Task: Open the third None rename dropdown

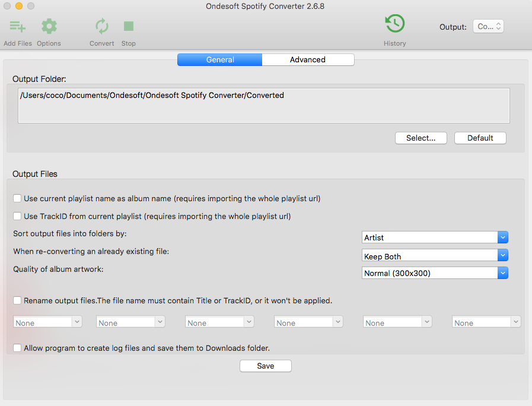Action: point(219,322)
